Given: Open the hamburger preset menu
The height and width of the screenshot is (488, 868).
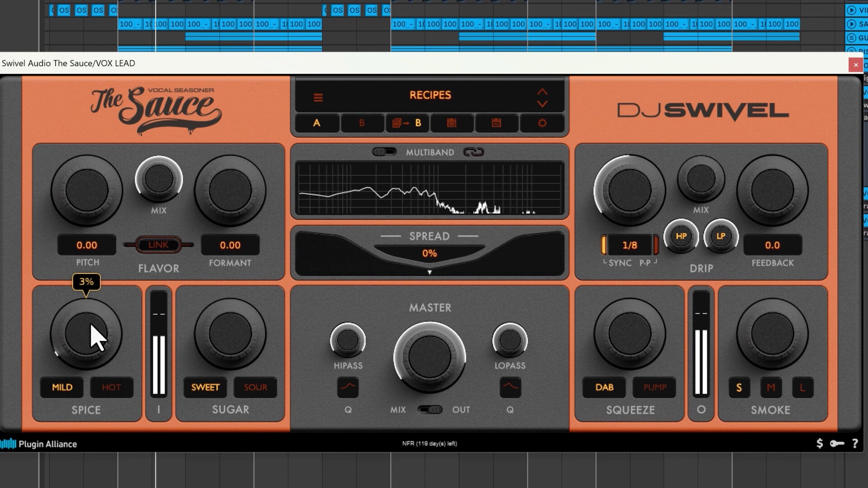Looking at the screenshot, I should [x=318, y=97].
